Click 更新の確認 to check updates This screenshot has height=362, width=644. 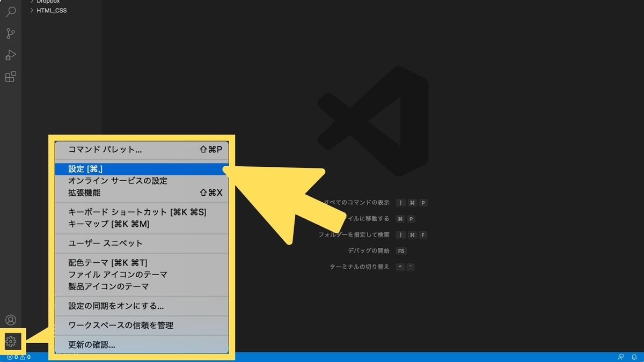coord(91,345)
